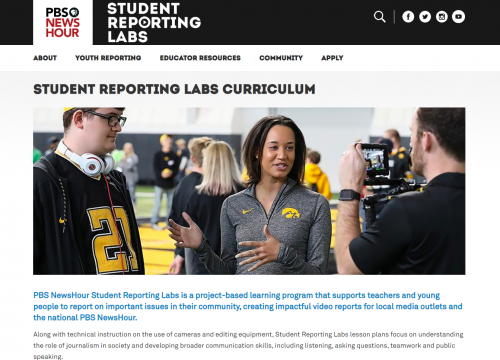
Task: Open the Twitter icon in header
Action: [425, 17]
